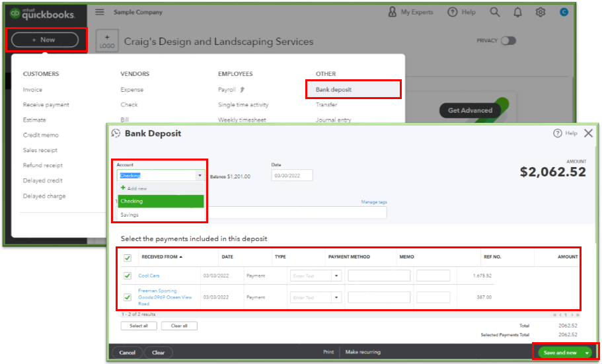This screenshot has height=364, width=602.
Task: Click the Cancel button
Action: (127, 353)
